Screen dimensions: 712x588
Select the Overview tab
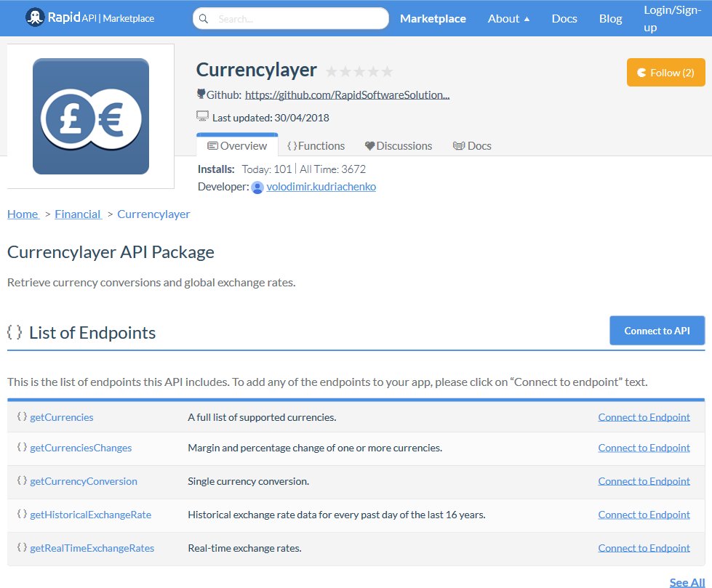237,145
